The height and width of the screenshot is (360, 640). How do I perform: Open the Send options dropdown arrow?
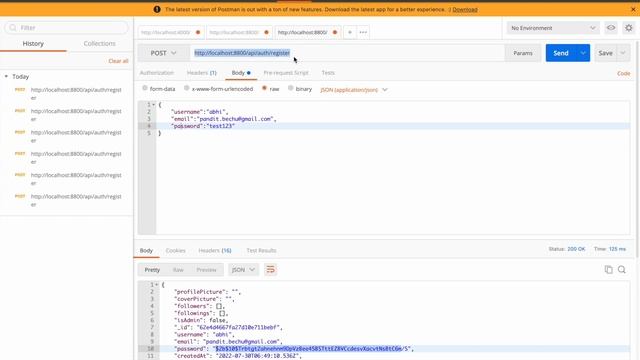click(x=583, y=53)
